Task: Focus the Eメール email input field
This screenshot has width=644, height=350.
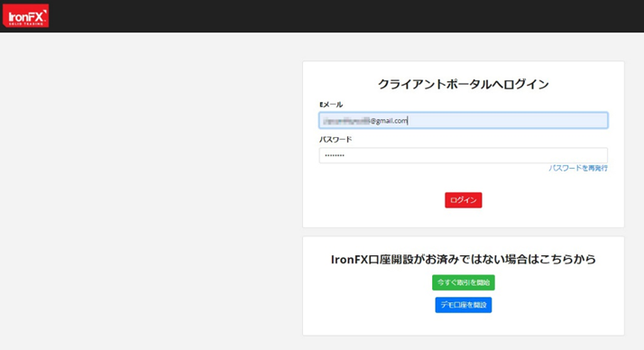Action: coord(464,120)
